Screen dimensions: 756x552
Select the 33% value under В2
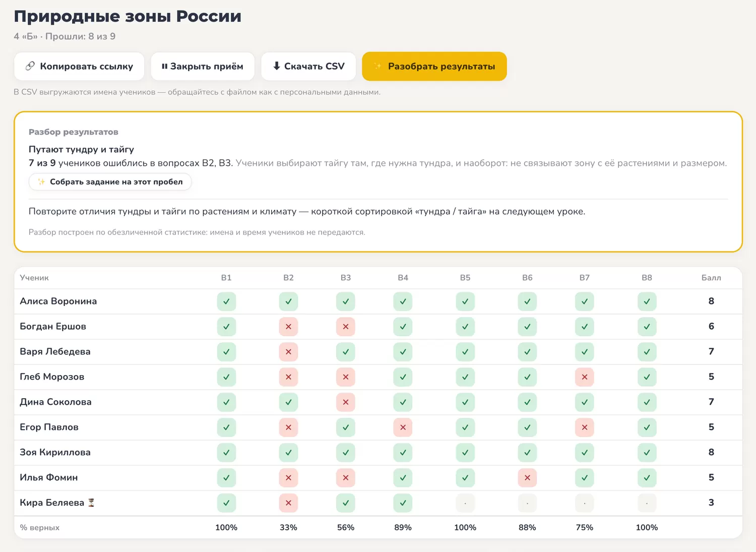coord(288,527)
